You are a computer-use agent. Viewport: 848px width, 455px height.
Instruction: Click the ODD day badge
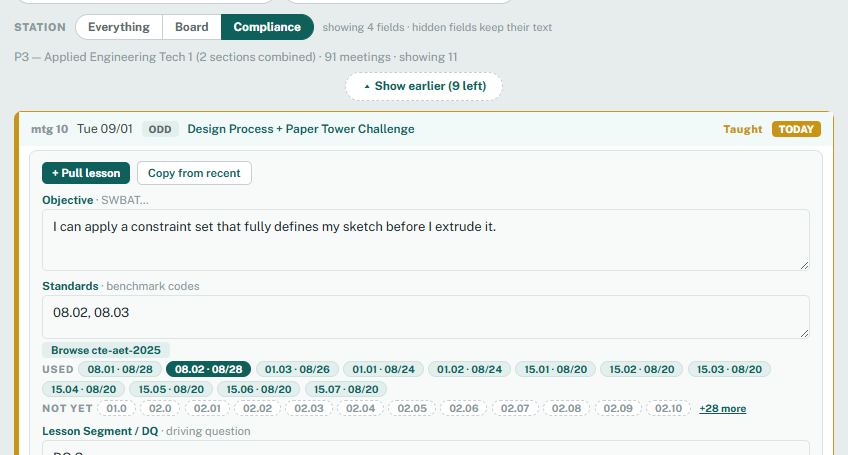pyautogui.click(x=160, y=129)
